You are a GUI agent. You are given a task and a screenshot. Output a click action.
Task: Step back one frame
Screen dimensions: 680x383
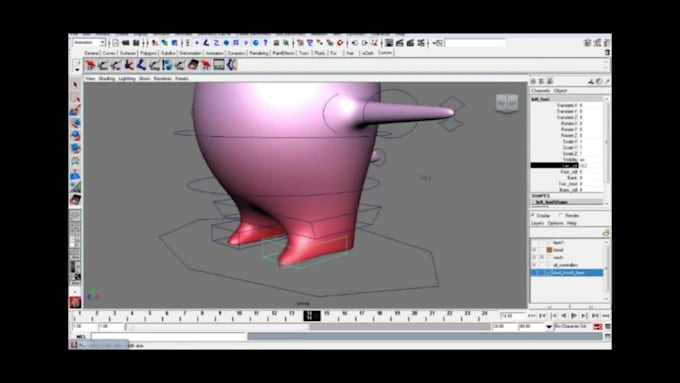[x=553, y=316]
